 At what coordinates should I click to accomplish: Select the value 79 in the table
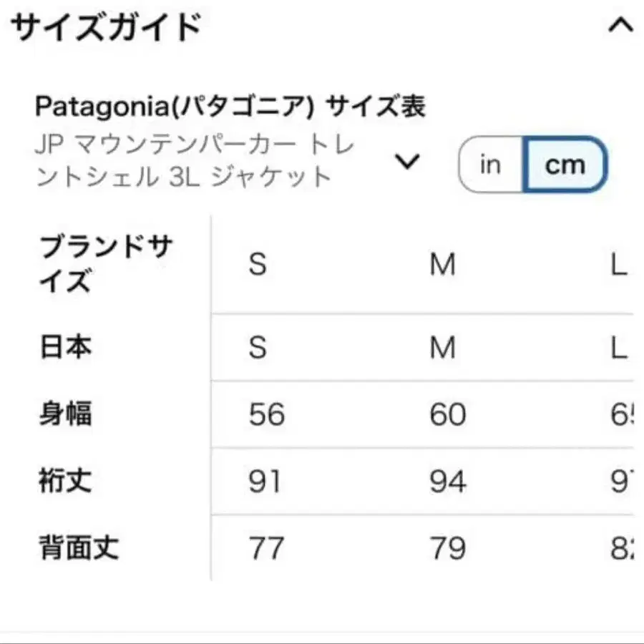tap(445, 547)
